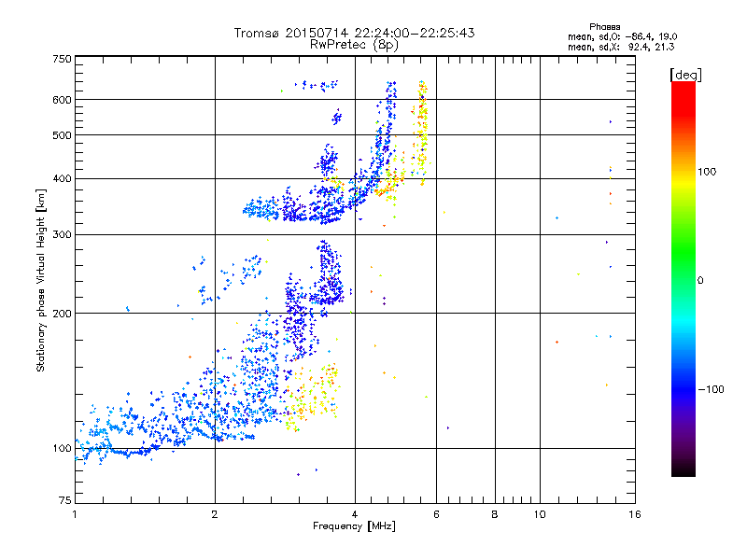Screen dimensions: 747x560
Task: Click the plot title 'Tromsø 20150714 22:24:00-22:25:43'
Action: (x=354, y=33)
